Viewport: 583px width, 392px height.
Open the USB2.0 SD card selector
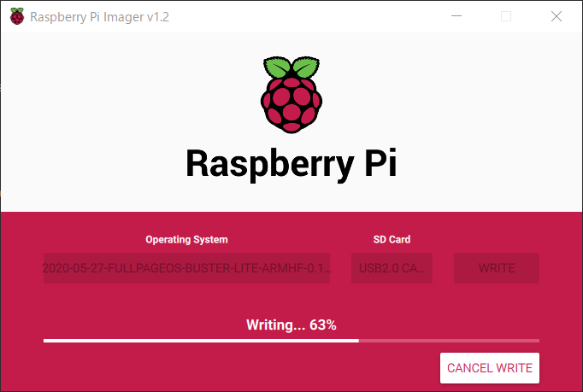(392, 268)
